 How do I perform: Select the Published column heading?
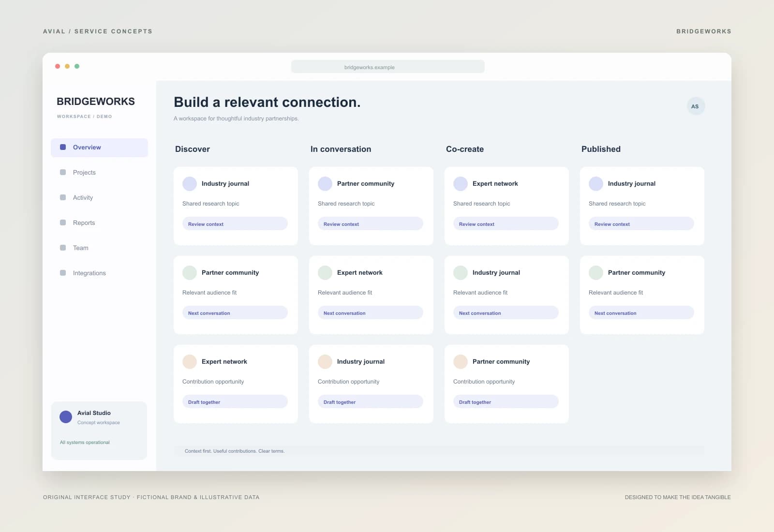click(601, 149)
